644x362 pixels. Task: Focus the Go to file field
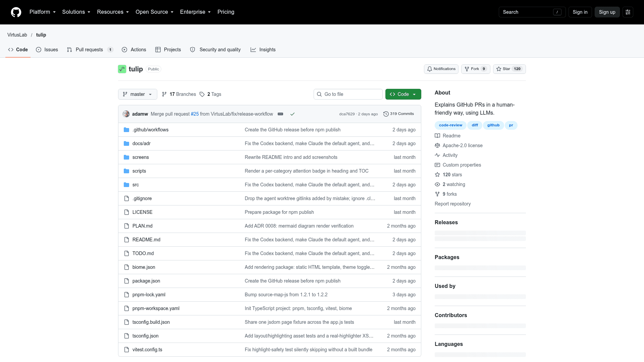click(x=348, y=94)
